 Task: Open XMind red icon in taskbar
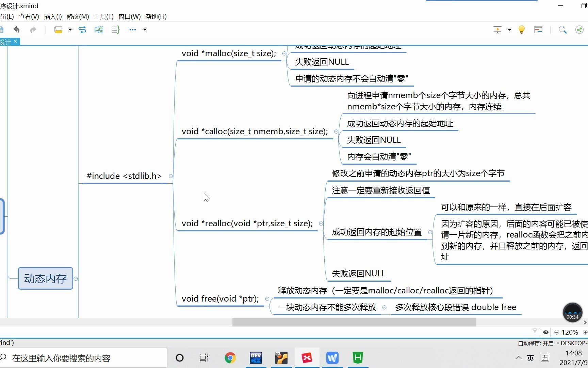307,358
